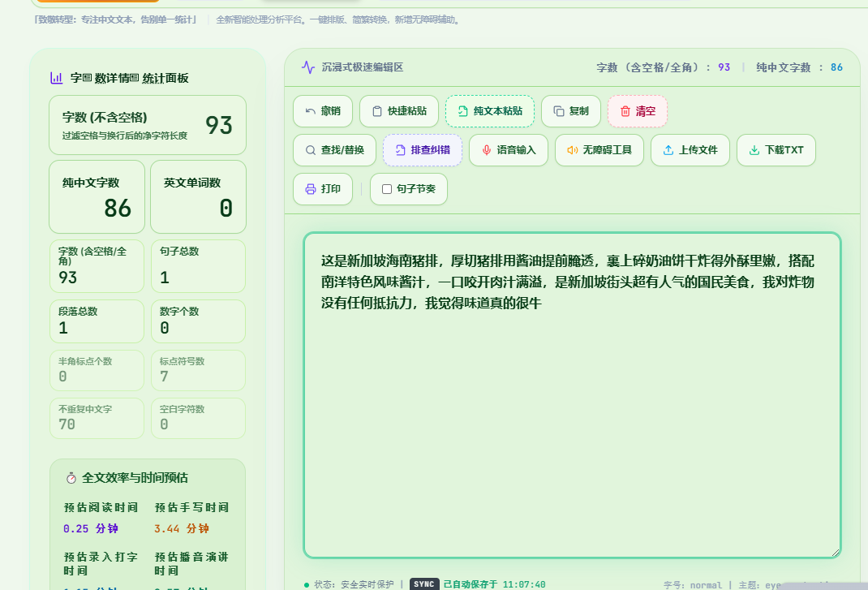Click the upload icon on 上传文件
Viewport: 868px width, 590px height.
668,150
